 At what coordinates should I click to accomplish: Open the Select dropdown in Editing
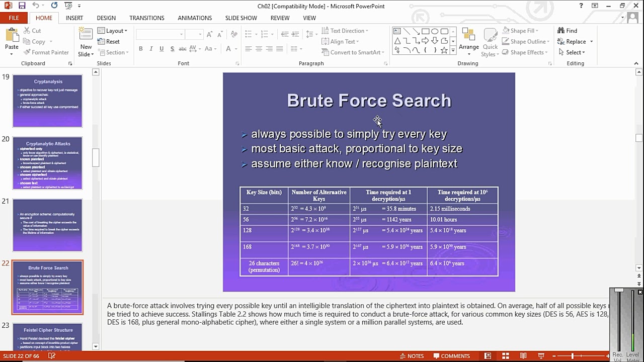click(572, 52)
